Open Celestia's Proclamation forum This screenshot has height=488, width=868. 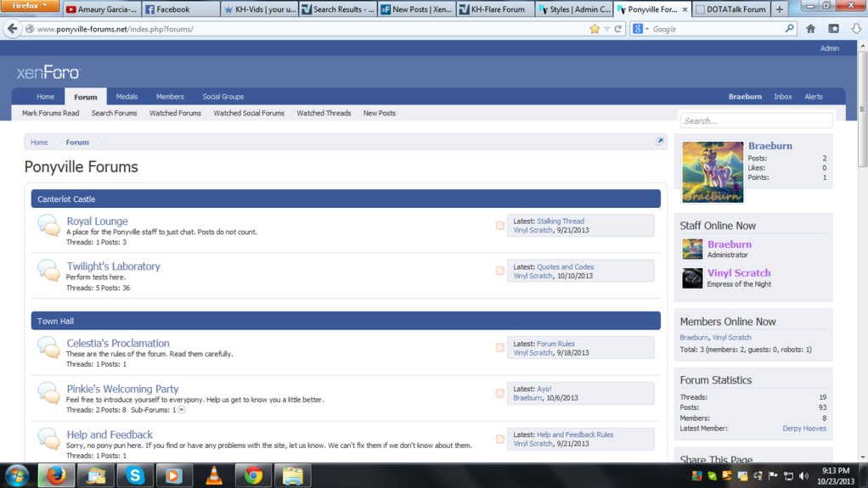[x=118, y=344]
